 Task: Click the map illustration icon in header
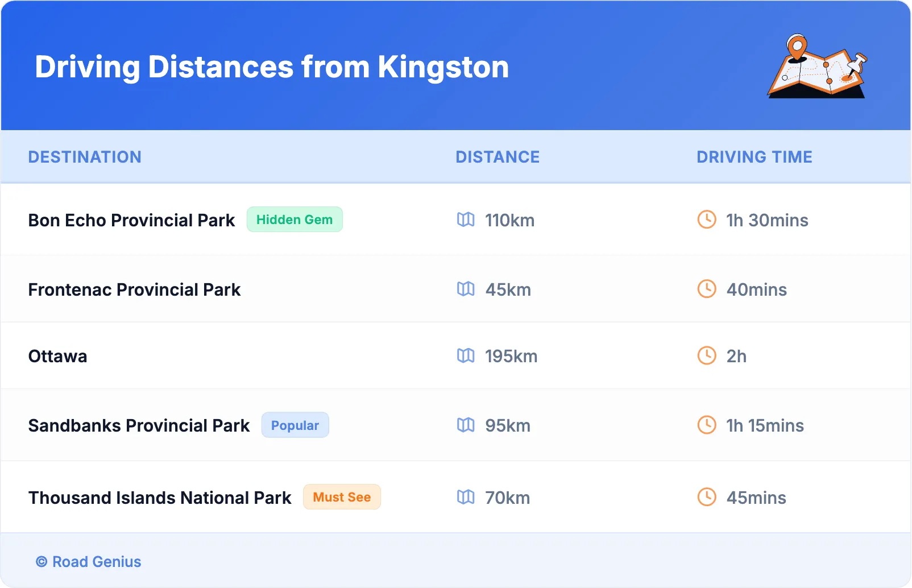817,66
